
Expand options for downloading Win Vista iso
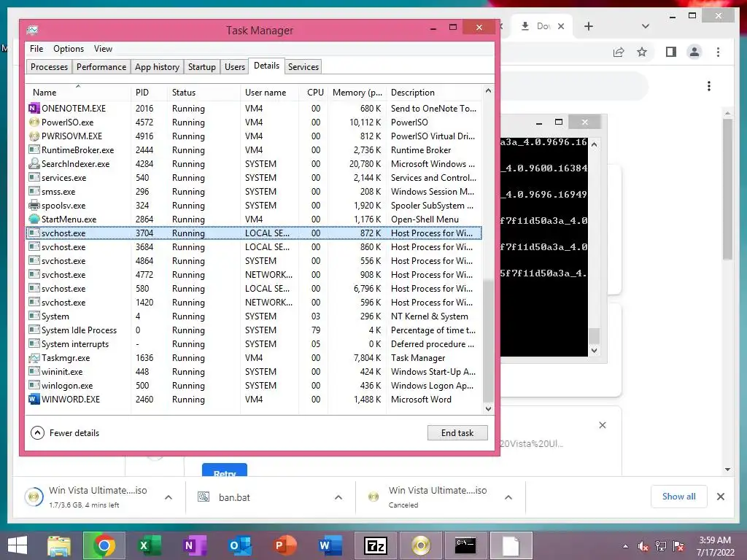coord(169,497)
